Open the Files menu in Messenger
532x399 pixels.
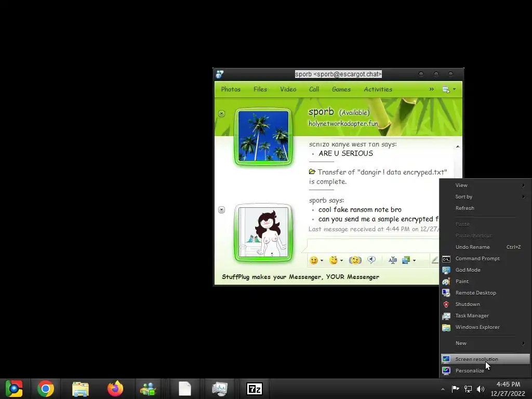pos(260,89)
